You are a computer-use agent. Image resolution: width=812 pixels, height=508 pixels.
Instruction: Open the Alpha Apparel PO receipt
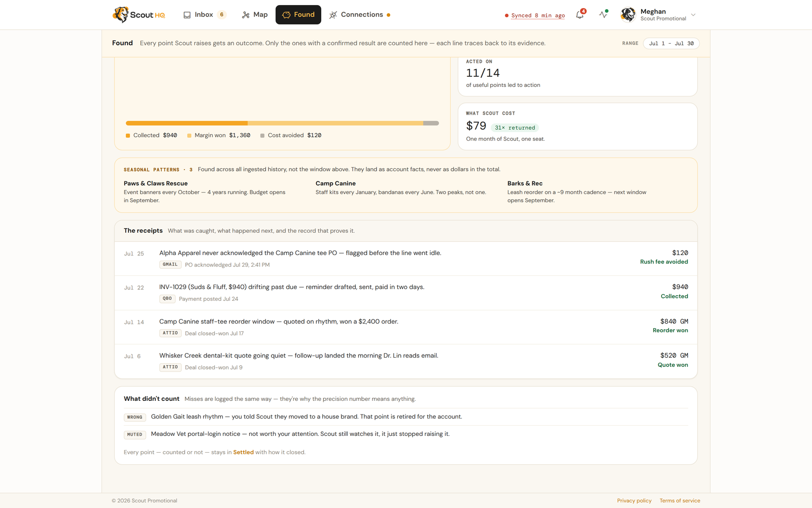point(406,259)
